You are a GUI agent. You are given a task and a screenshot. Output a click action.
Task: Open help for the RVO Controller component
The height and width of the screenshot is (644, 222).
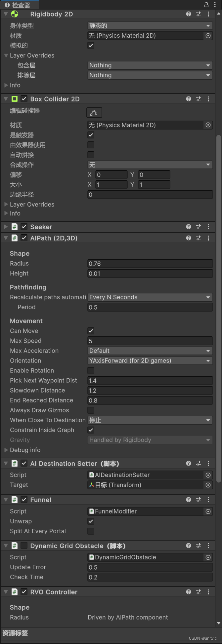click(x=188, y=592)
